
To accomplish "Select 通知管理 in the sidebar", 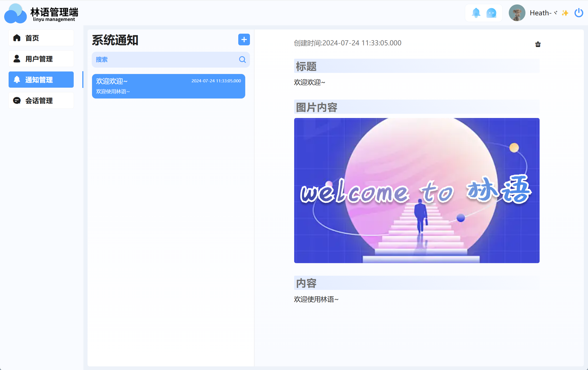I will pos(41,80).
